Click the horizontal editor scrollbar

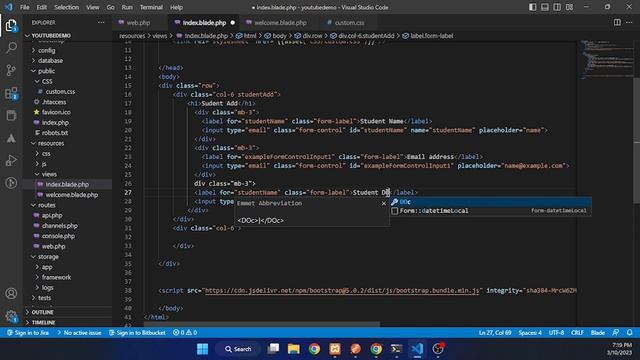261,325
